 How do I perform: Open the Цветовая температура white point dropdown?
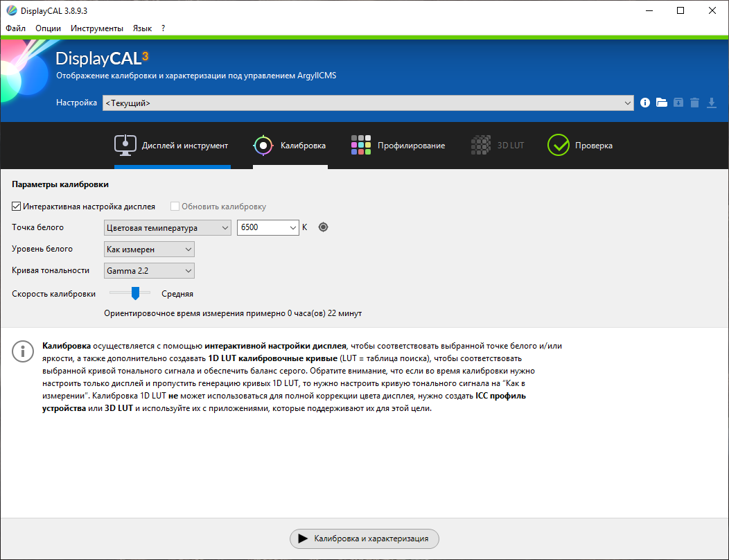168,227
